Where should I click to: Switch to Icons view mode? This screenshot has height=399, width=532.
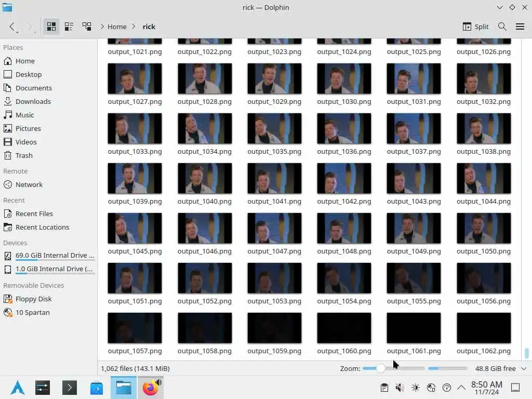(x=51, y=26)
